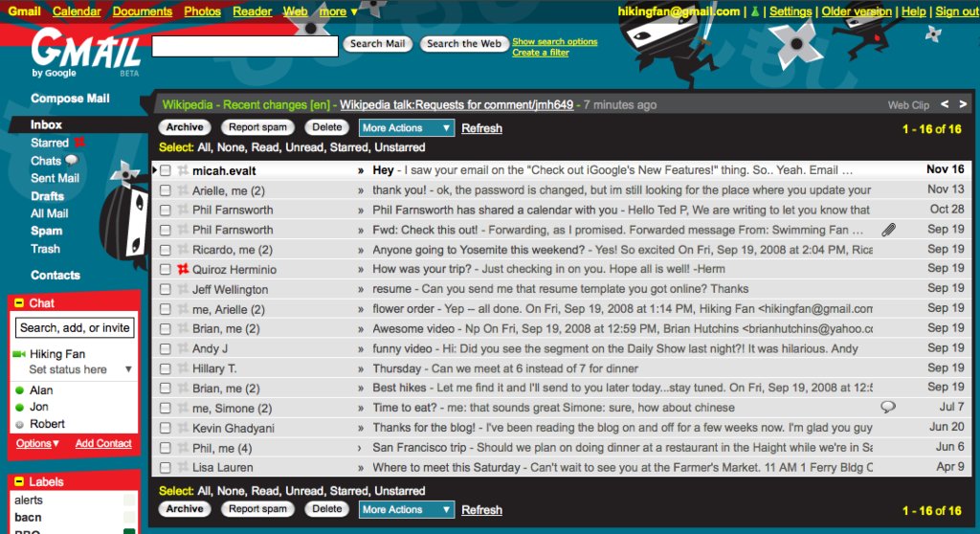
Task: Click the bottom Delete button
Action: point(327,509)
